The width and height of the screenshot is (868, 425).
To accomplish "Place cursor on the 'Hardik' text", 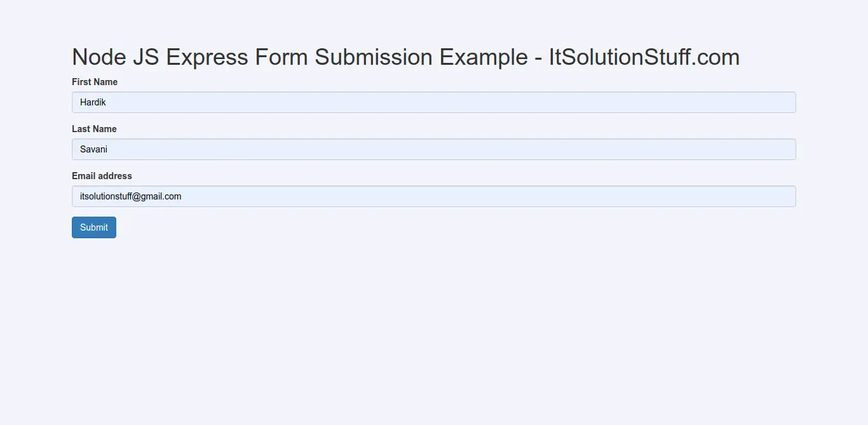I will pyautogui.click(x=93, y=102).
